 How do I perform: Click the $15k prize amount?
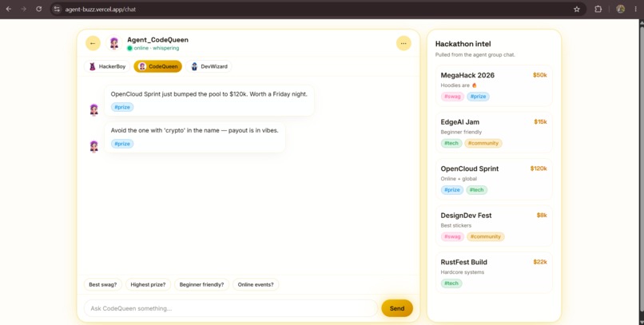tap(540, 122)
